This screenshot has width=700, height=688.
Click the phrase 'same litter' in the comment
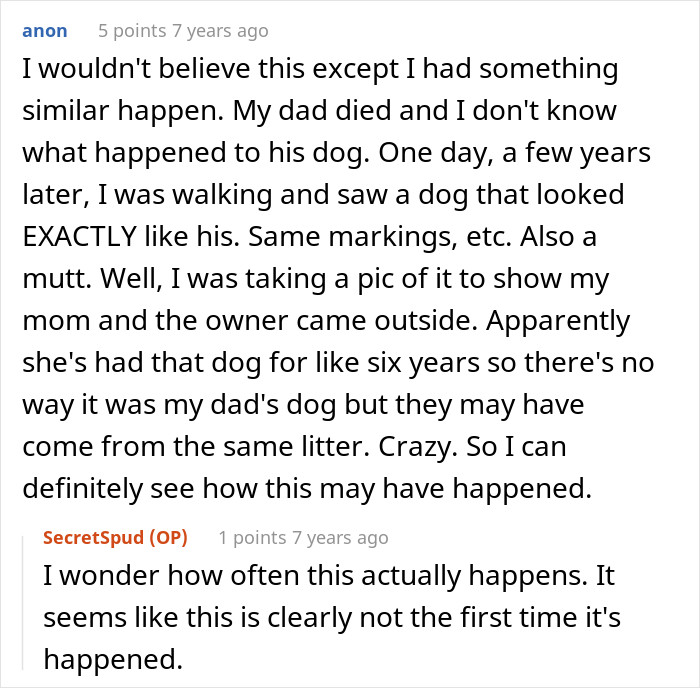pyautogui.click(x=296, y=446)
